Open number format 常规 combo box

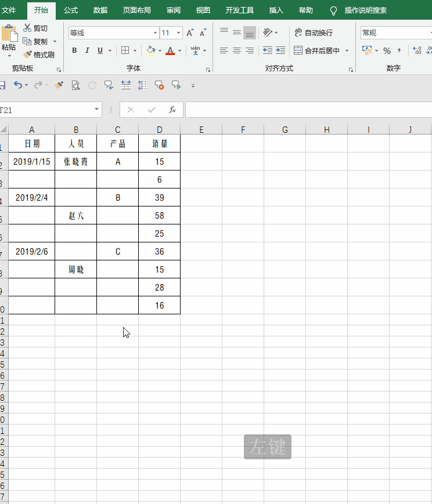[396, 33]
